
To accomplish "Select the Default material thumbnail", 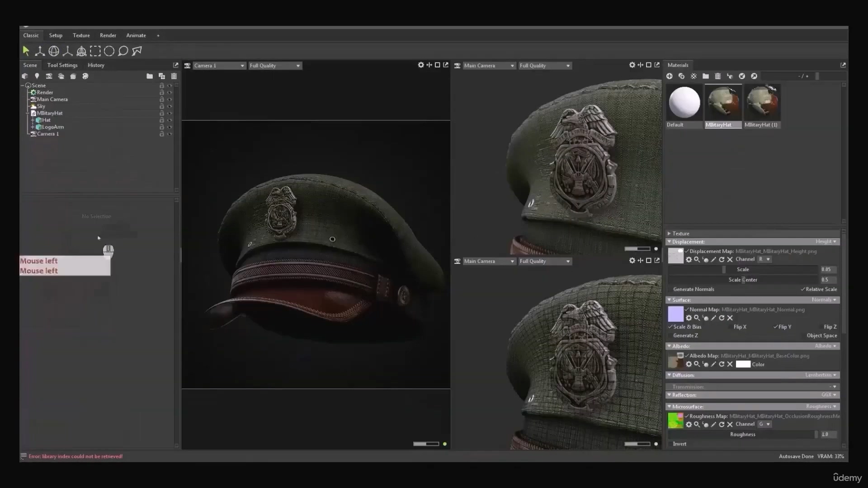I will click(x=684, y=102).
